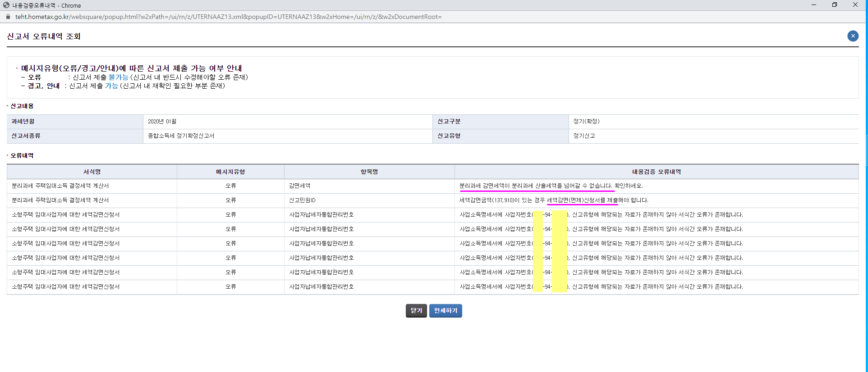Select the 감면세액 item cell

click(x=299, y=186)
